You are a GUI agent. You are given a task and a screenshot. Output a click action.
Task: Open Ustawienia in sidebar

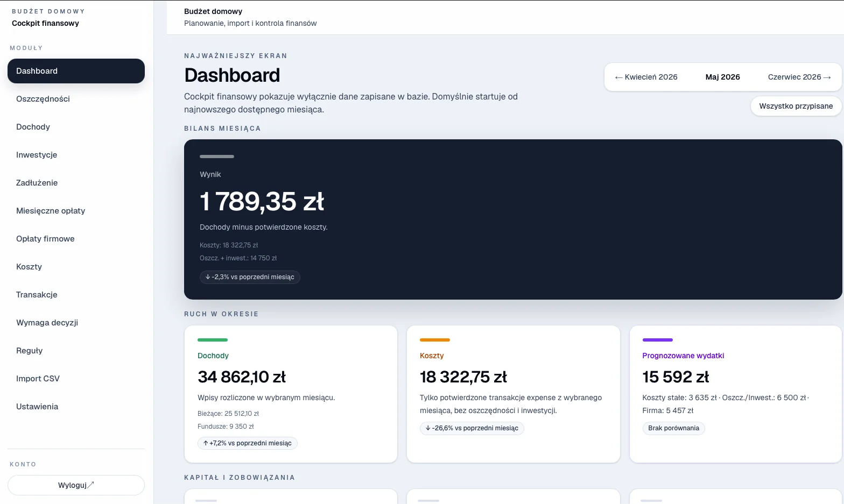coord(76,407)
